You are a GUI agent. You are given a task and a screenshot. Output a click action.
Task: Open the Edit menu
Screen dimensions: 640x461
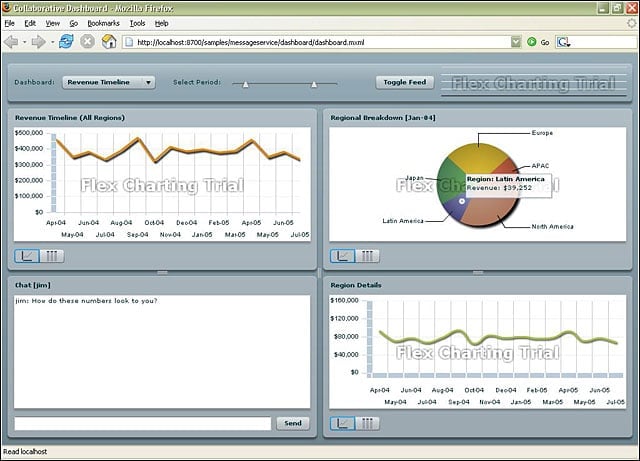(30, 23)
